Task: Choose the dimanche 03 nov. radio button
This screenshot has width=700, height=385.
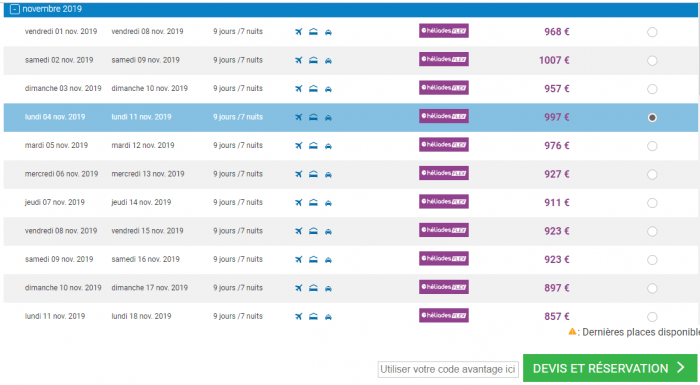Action: pyautogui.click(x=652, y=89)
